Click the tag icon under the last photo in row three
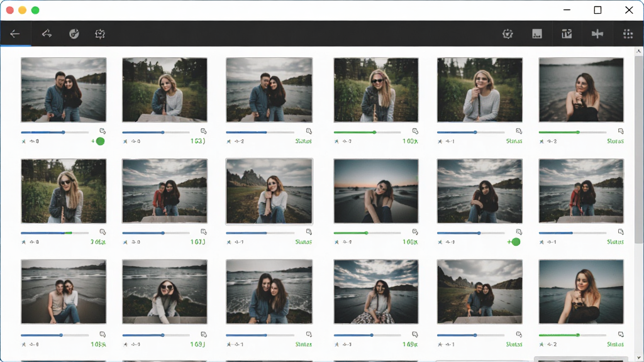Image resolution: width=644 pixels, height=362 pixels. [x=621, y=334]
